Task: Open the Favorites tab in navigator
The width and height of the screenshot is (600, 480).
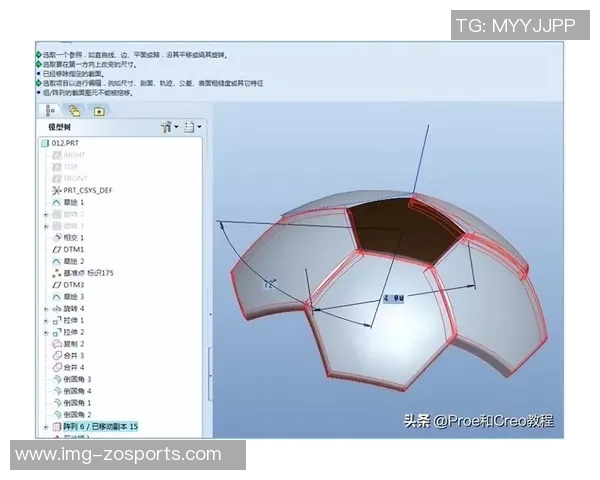Action: (99, 110)
